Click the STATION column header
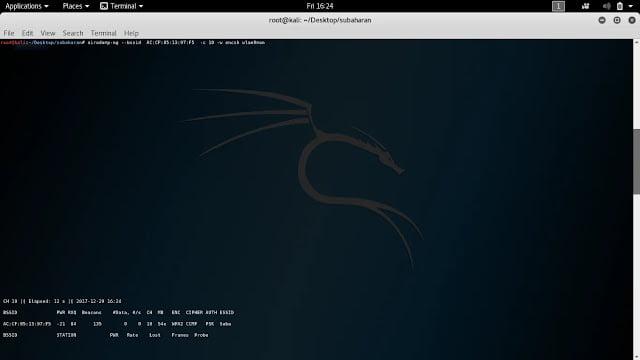The image size is (640, 360). 66,335
